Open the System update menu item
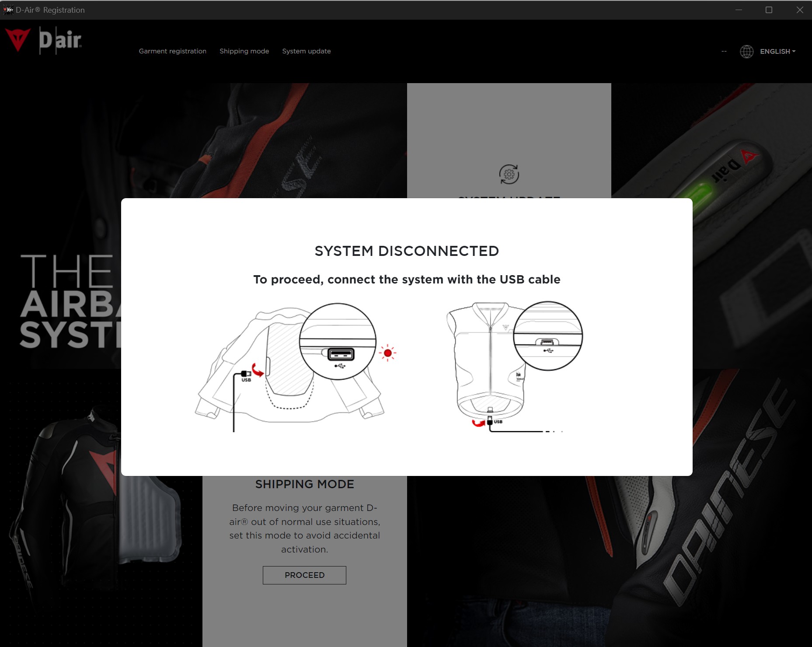Screen dimensions: 812x647 pyautogui.click(x=306, y=51)
